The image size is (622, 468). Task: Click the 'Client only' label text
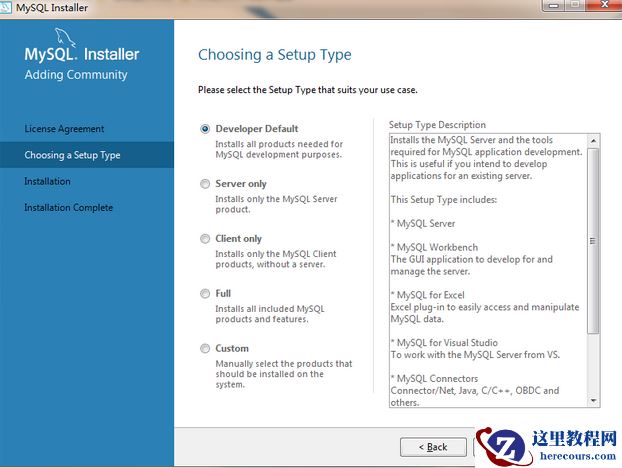238,239
